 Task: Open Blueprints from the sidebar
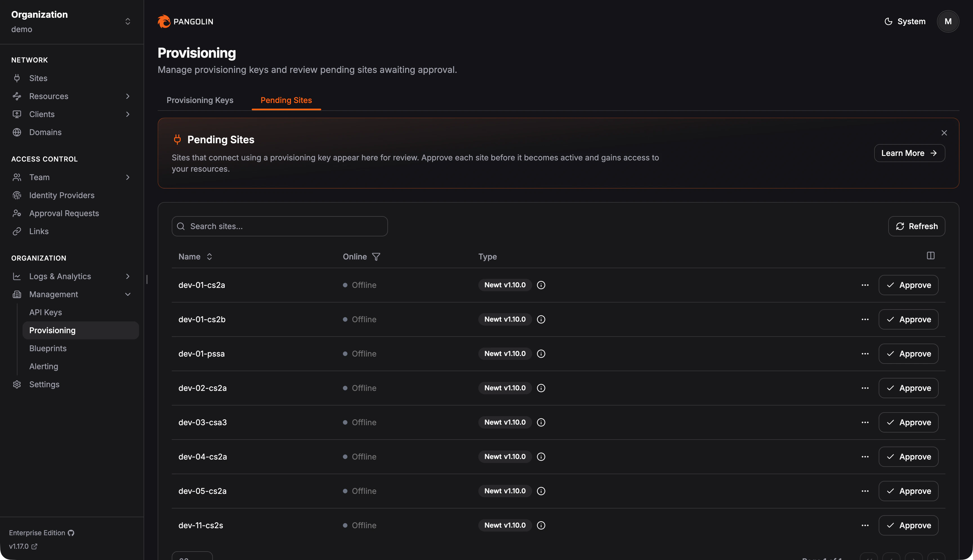tap(48, 348)
